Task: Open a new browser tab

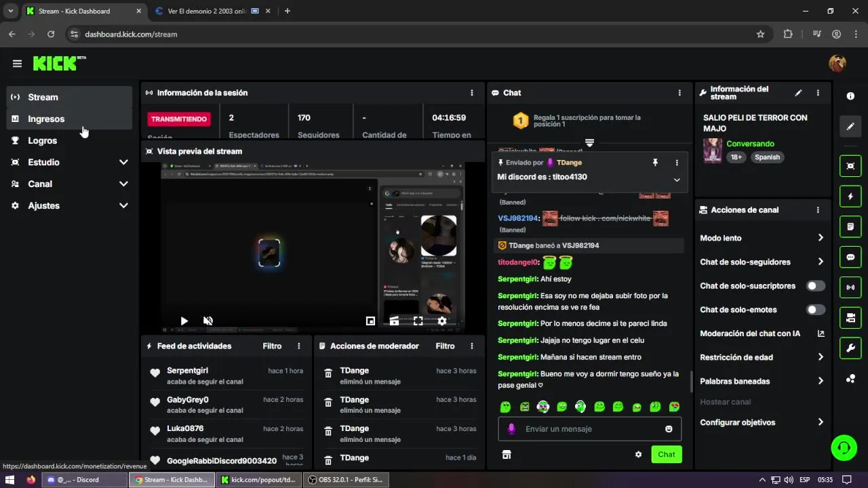Action: [x=288, y=11]
